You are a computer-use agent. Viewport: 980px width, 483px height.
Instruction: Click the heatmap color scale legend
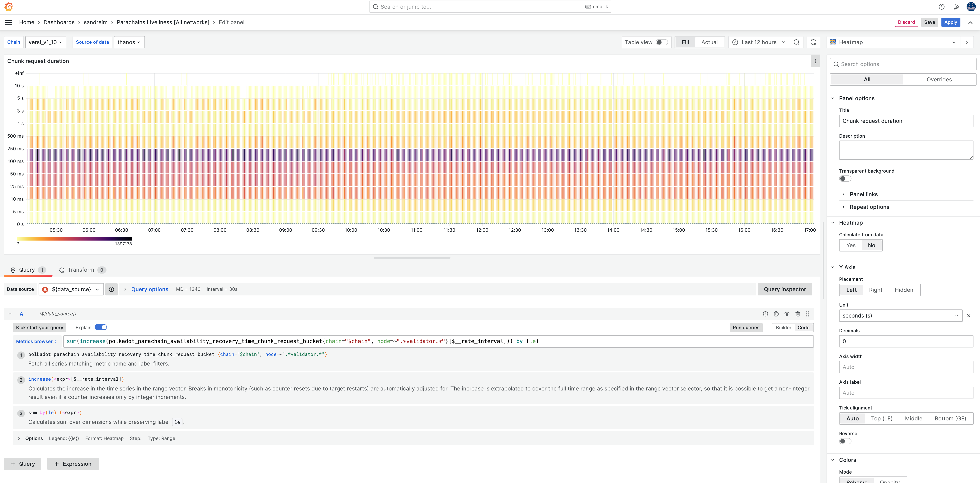click(74, 239)
